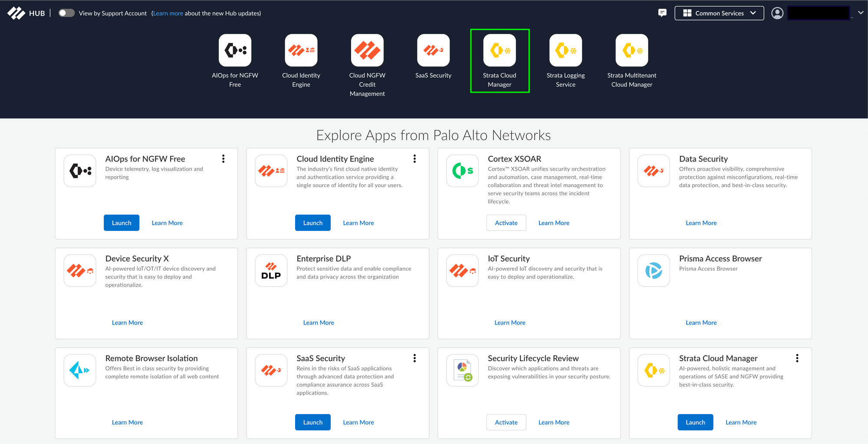
Task: Open Strata Logging Service icon
Action: pos(566,50)
